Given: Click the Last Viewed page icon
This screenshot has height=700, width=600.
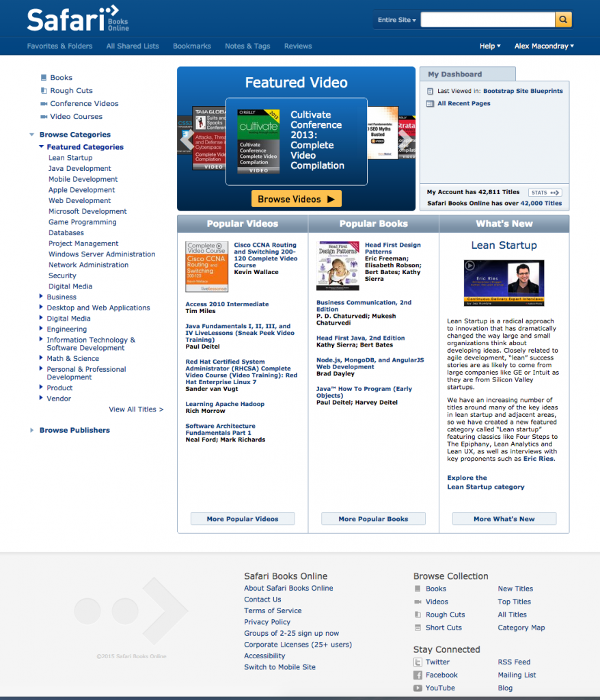Looking at the screenshot, I should pos(430,91).
